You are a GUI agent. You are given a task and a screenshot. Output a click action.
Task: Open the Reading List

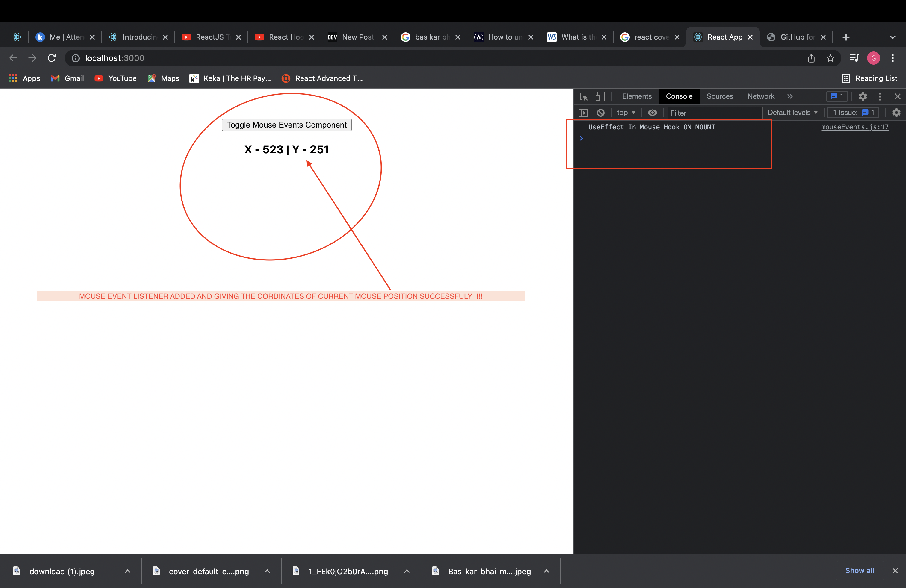[x=869, y=78]
